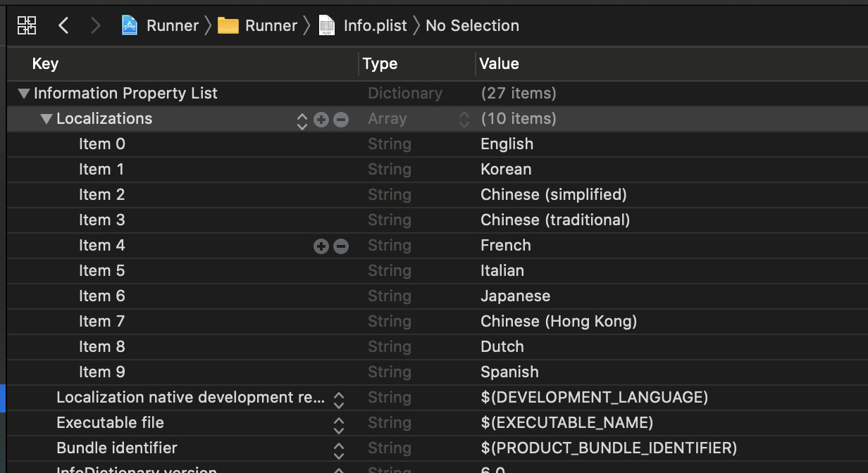Click the Runner folder icon in breadcrumb

(x=228, y=26)
